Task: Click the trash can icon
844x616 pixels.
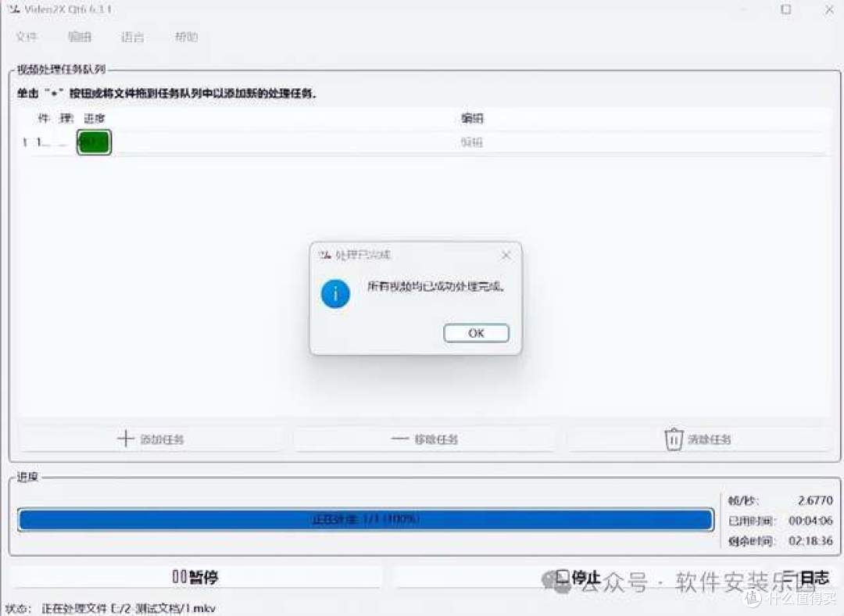Action: [674, 439]
